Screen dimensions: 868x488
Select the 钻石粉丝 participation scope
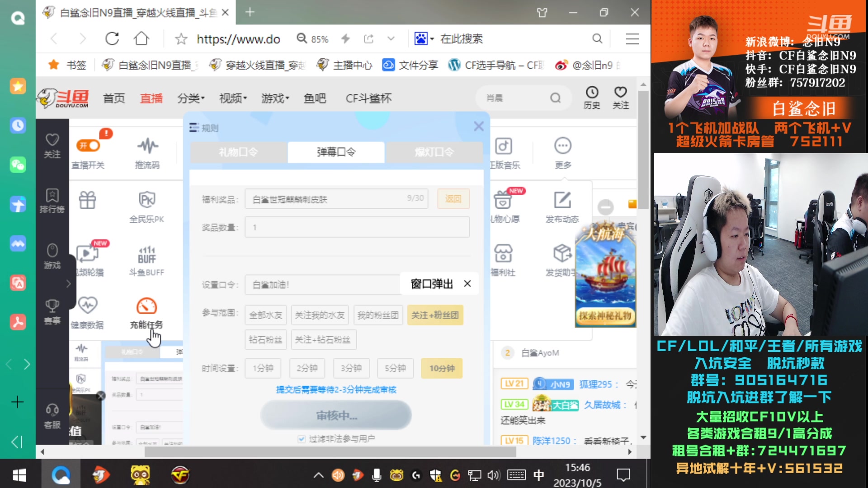tap(265, 340)
